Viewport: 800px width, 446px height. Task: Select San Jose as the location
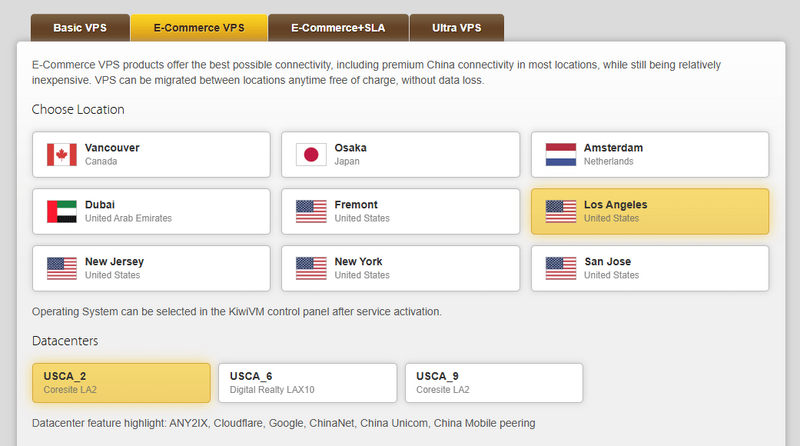click(x=650, y=268)
